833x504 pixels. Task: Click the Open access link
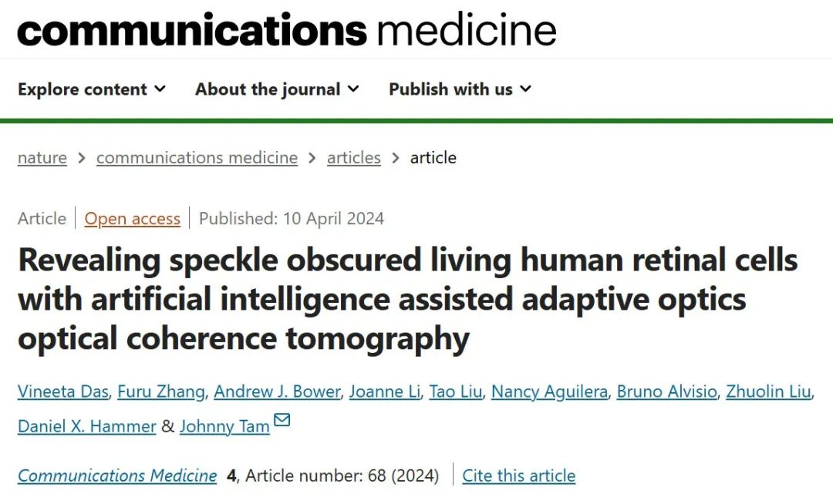pyautogui.click(x=132, y=219)
